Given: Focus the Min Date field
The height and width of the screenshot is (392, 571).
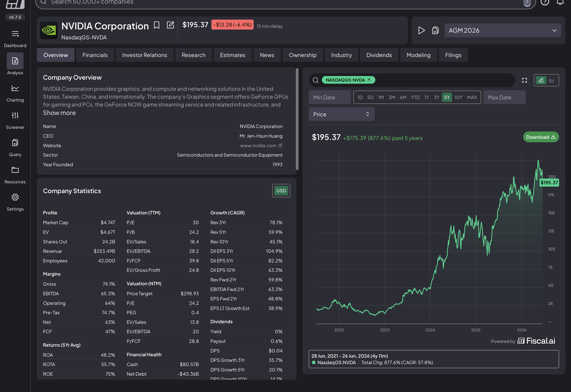Looking at the screenshot, I should click(329, 97).
